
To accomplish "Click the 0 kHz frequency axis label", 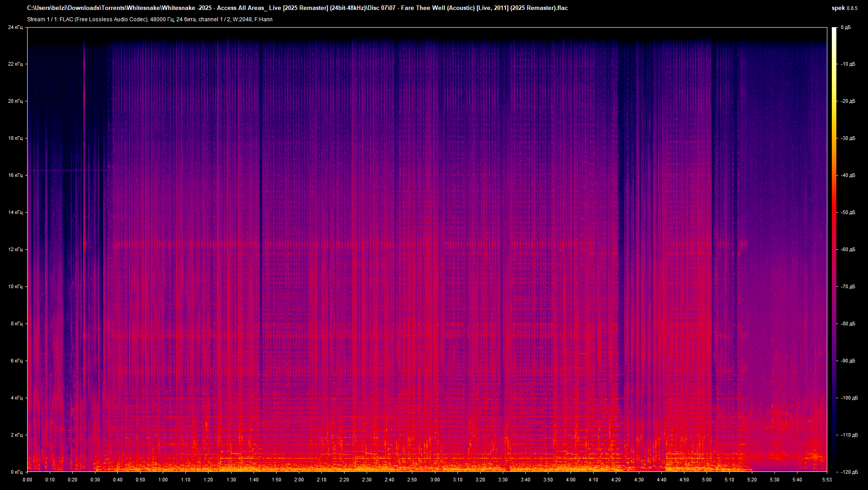I will (16, 472).
